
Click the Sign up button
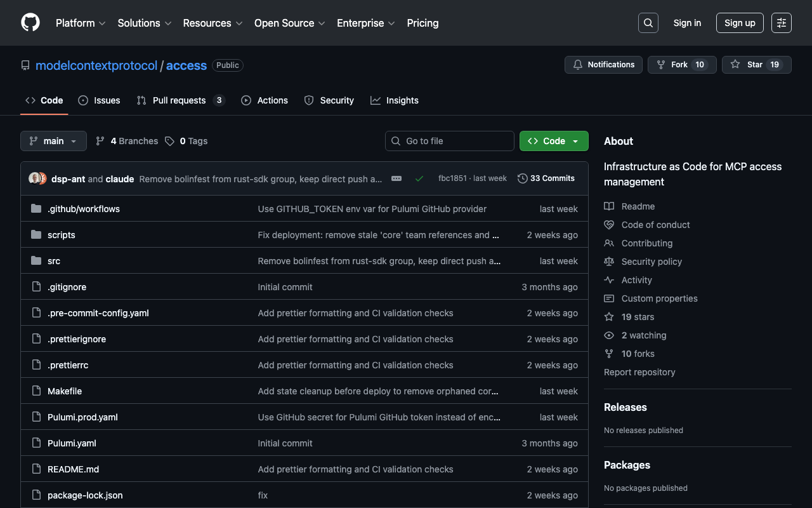[740, 23]
